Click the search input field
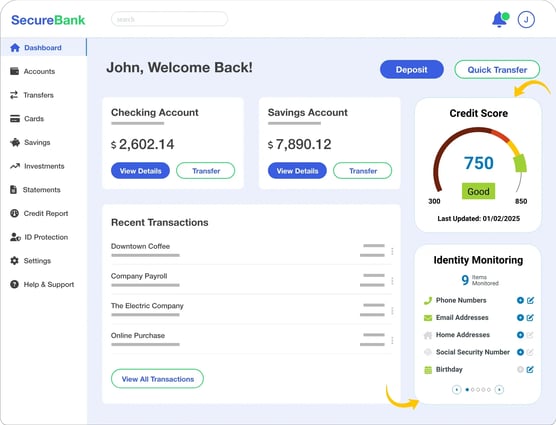 [169, 19]
